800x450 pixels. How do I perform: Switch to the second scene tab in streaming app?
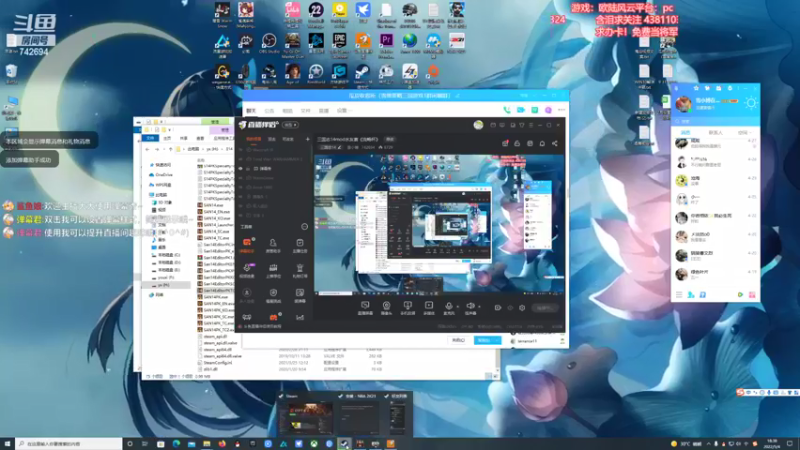[x=272, y=139]
